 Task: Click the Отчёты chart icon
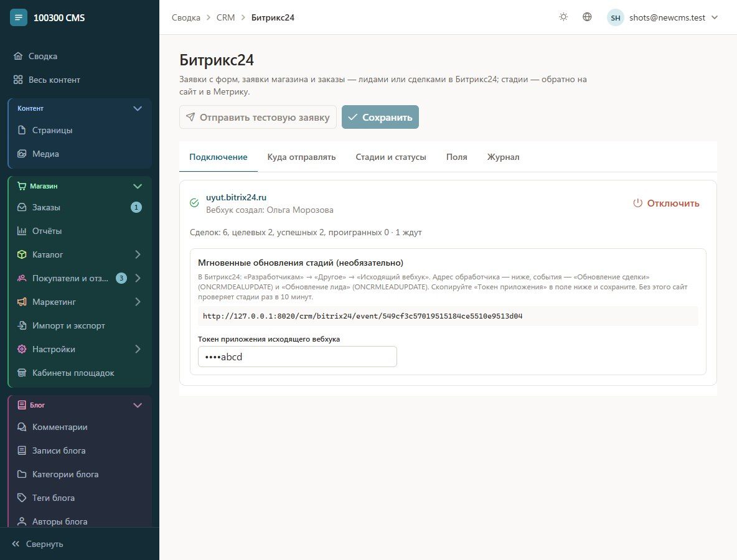tap(22, 231)
